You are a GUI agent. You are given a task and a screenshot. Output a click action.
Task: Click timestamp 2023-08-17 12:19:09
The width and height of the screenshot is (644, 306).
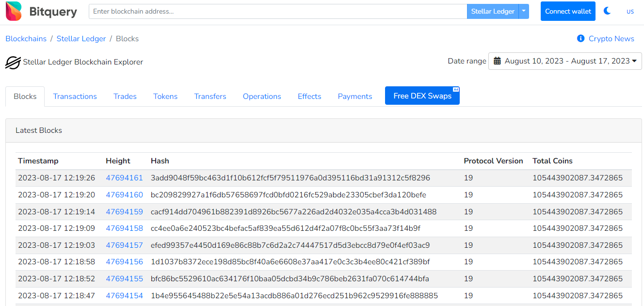pos(57,228)
